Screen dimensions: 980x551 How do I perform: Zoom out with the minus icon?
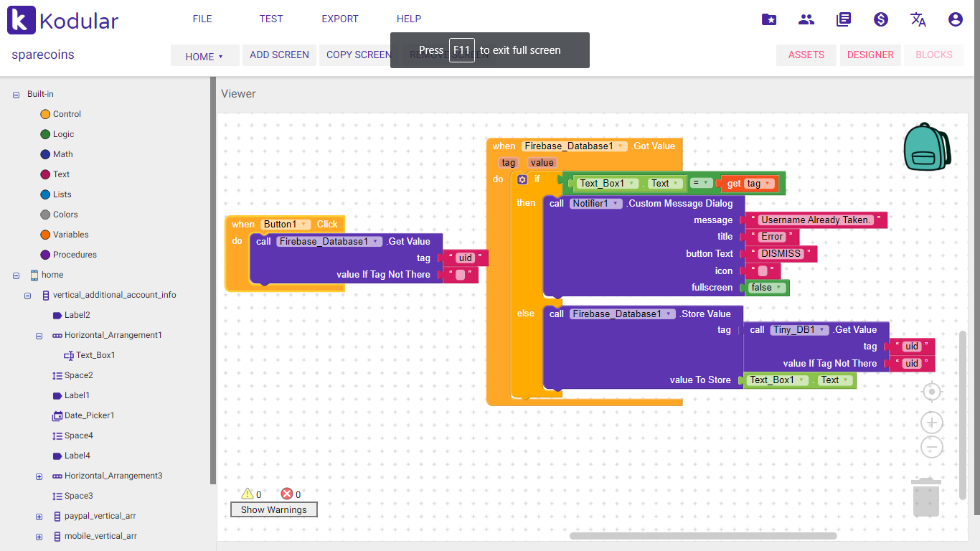931,448
